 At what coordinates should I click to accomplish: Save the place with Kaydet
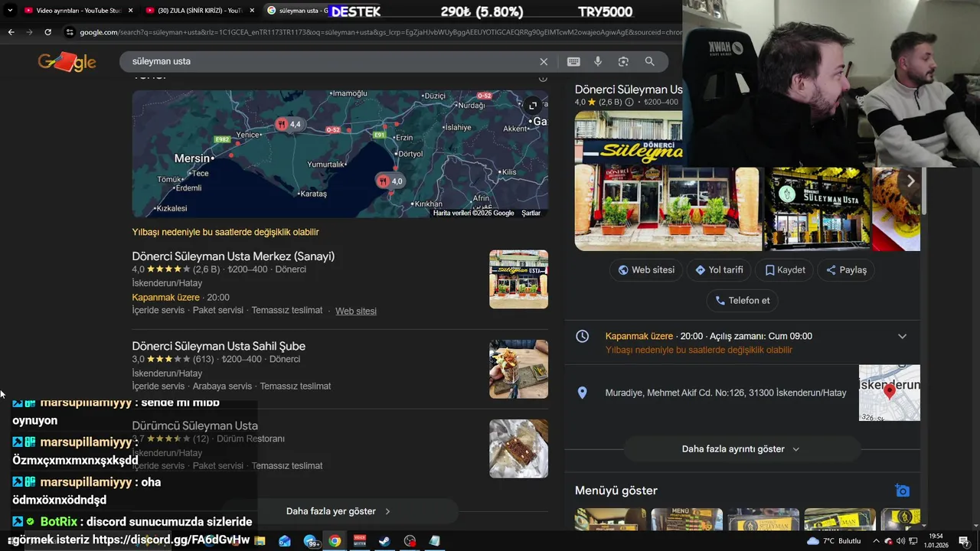[785, 270]
